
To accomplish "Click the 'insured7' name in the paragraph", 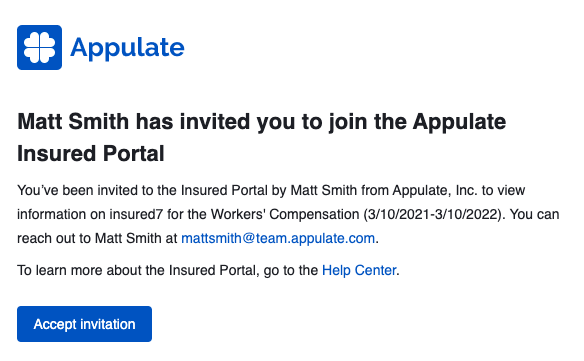I will [136, 214].
